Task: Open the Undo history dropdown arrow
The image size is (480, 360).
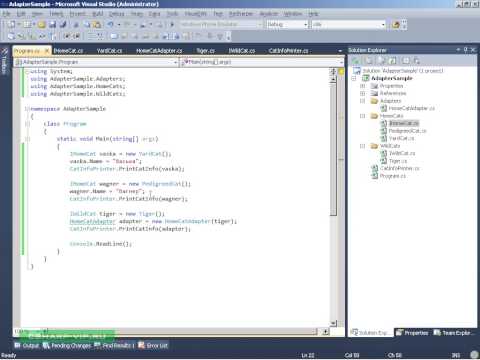Action: [x=119, y=25]
